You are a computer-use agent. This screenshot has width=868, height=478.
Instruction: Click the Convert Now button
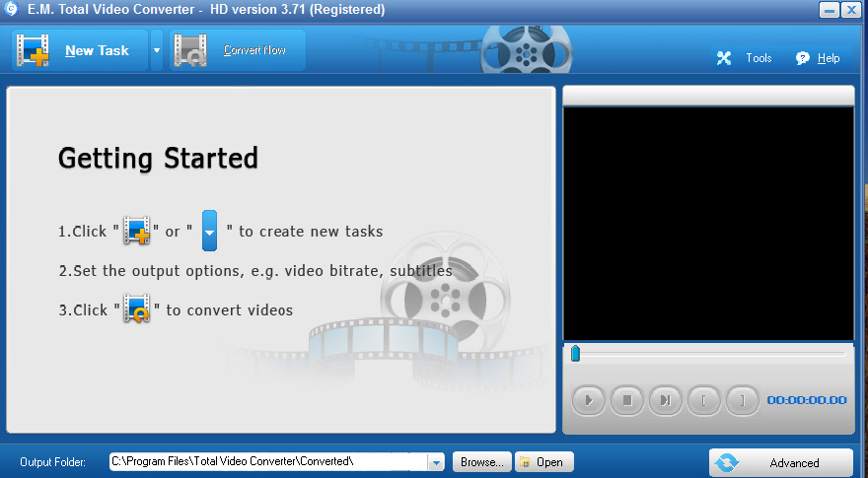(238, 50)
